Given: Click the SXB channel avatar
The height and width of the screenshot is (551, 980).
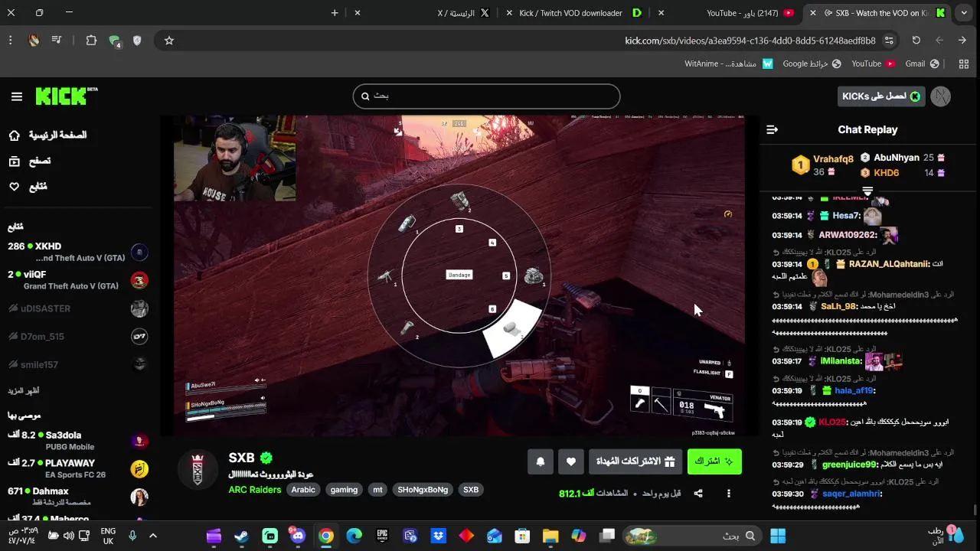Looking at the screenshot, I should (198, 469).
